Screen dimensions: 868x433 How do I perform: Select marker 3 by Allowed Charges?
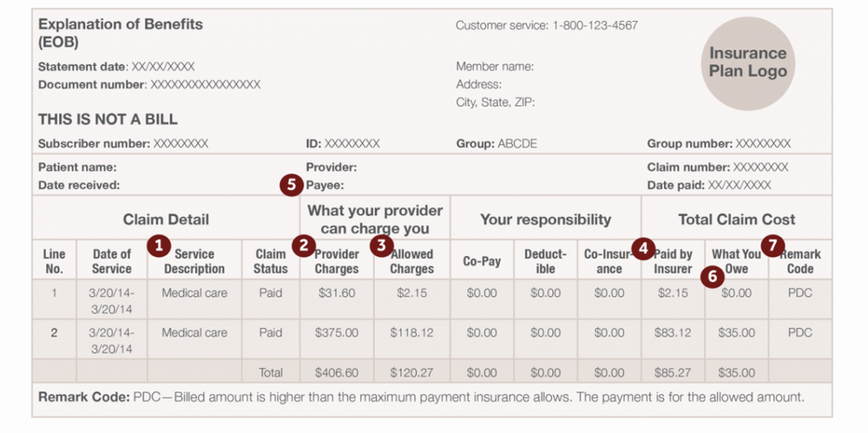(381, 246)
